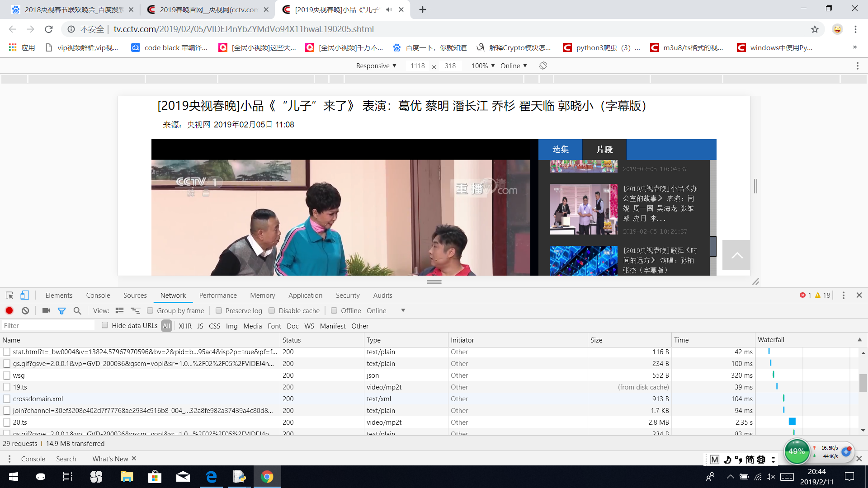The width and height of the screenshot is (868, 488).
Task: Expand the bookmarks bar overflow chevron
Action: pyautogui.click(x=854, y=47)
